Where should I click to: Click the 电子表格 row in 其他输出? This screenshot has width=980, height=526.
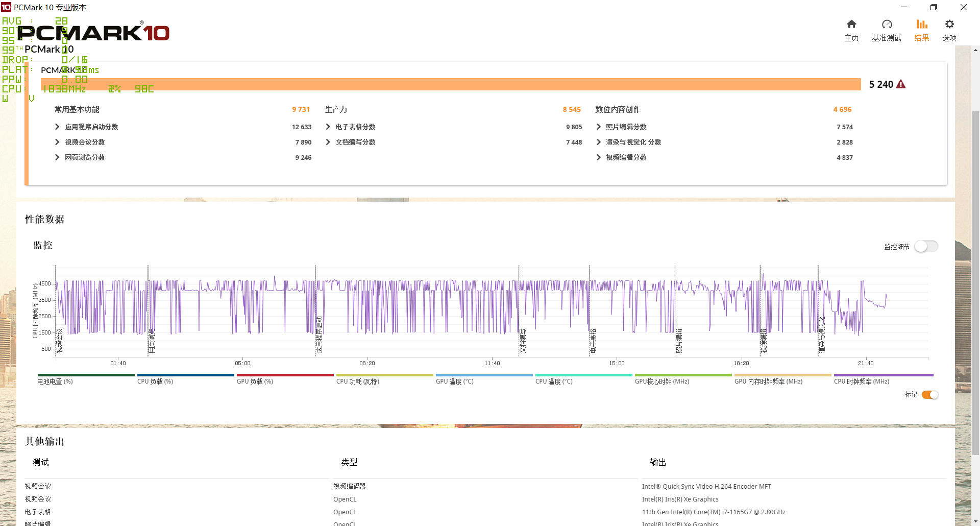(x=38, y=512)
